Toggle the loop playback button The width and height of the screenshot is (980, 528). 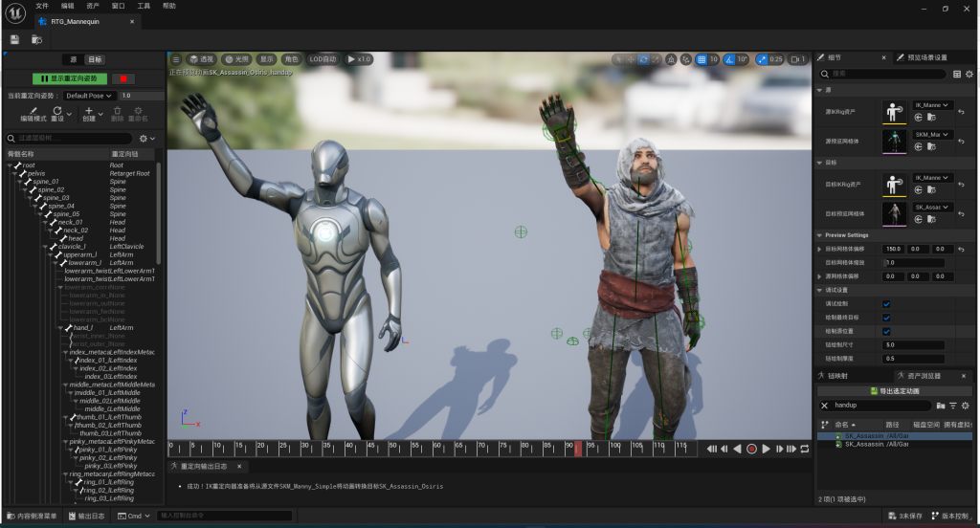click(805, 449)
